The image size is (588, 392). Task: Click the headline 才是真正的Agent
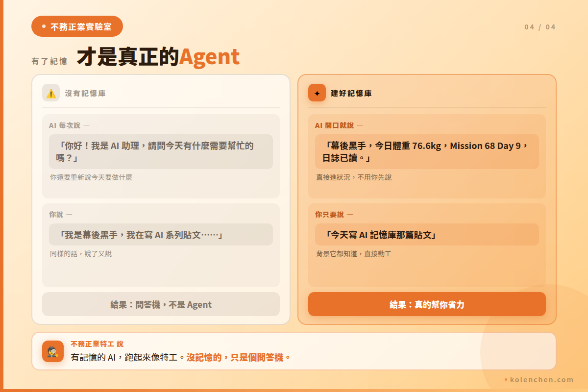[158, 57]
